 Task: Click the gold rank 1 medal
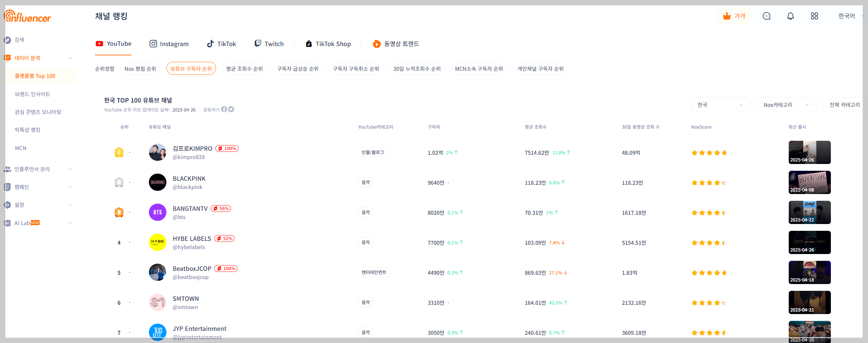(119, 153)
